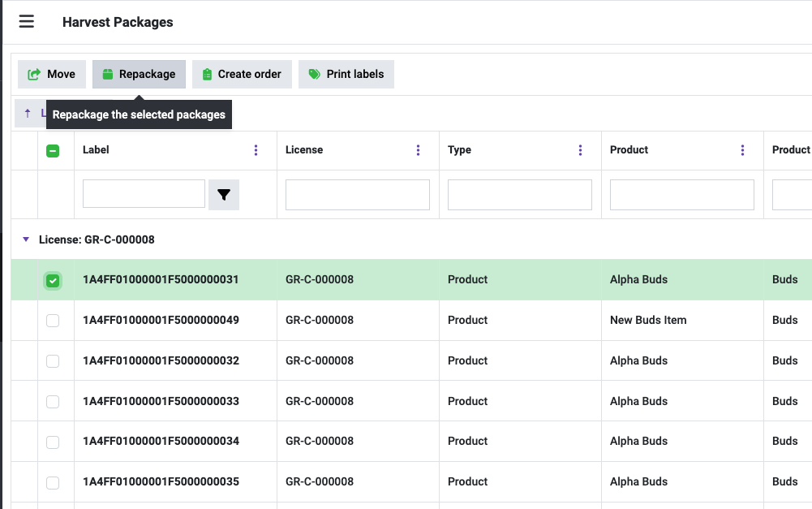This screenshot has width=812, height=509.
Task: Click the Label column filter funnel icon
Action: (224, 195)
